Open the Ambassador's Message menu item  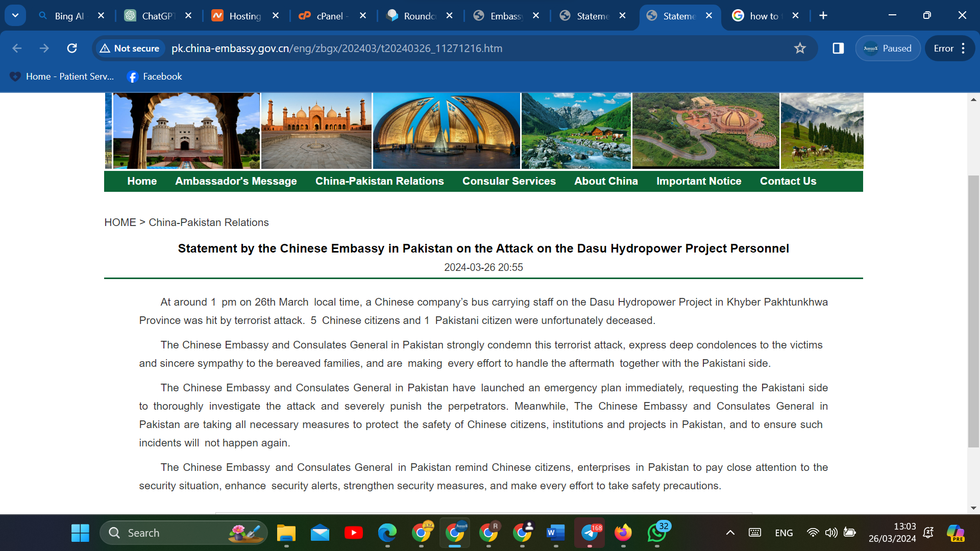pyautogui.click(x=236, y=181)
